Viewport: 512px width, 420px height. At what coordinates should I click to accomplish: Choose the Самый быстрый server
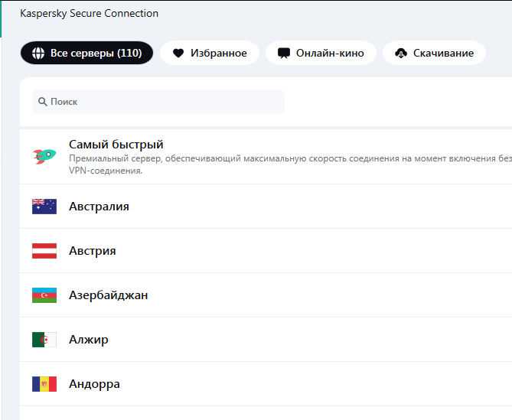click(116, 145)
